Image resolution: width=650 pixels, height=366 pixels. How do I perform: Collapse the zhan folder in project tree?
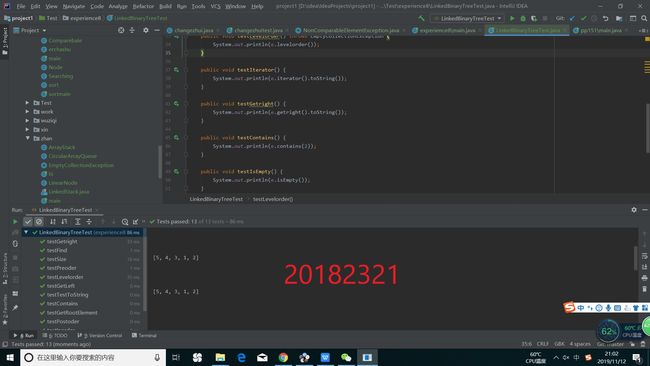27,138
